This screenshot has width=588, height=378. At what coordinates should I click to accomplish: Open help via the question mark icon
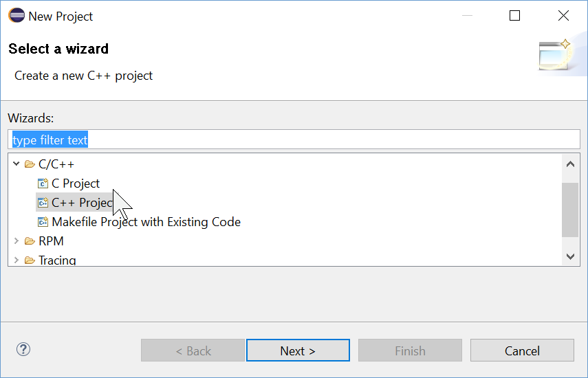coord(23,350)
